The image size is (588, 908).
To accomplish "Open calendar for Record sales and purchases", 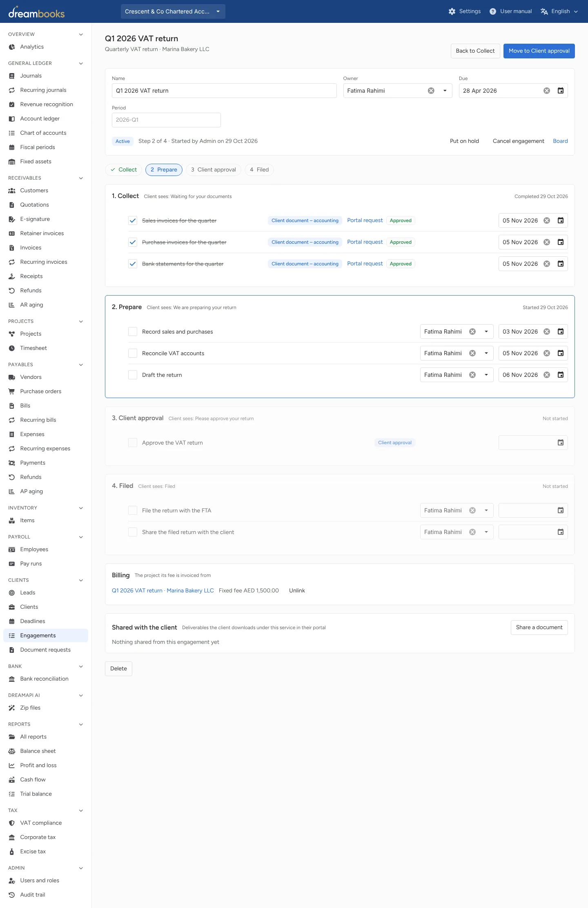I will 561,332.
